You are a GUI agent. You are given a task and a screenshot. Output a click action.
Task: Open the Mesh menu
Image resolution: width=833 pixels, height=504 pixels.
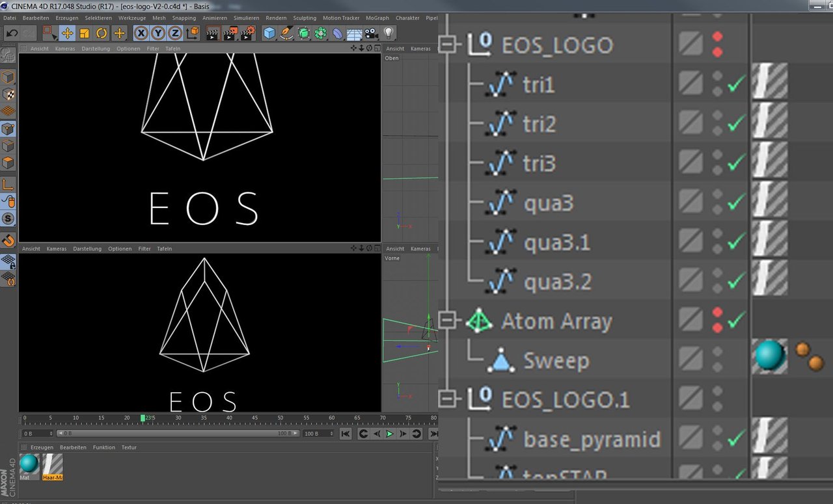click(159, 18)
